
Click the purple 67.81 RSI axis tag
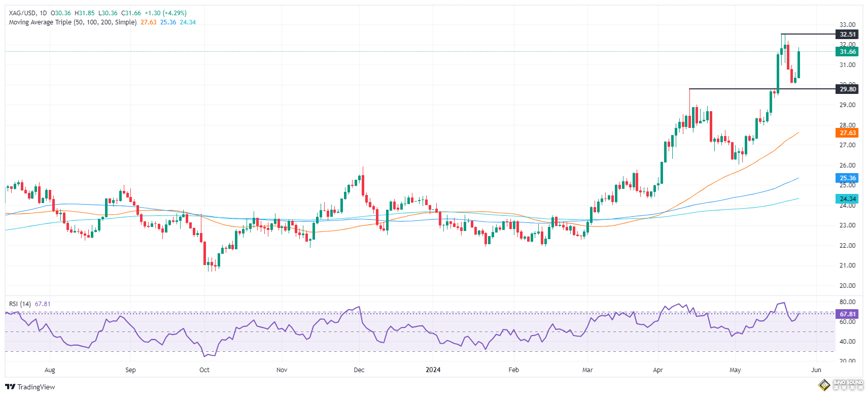coord(847,314)
